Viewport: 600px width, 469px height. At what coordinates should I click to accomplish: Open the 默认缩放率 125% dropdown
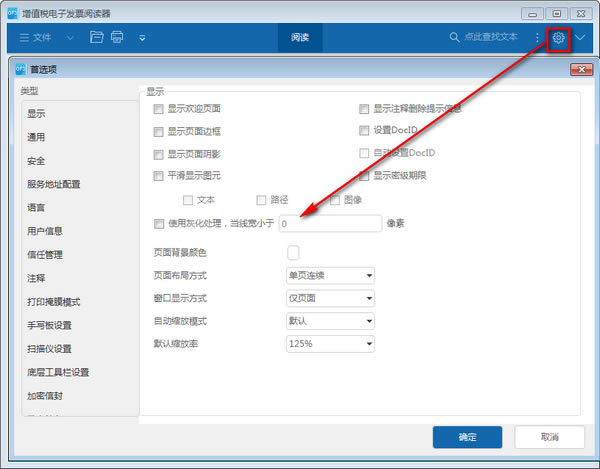[330, 344]
